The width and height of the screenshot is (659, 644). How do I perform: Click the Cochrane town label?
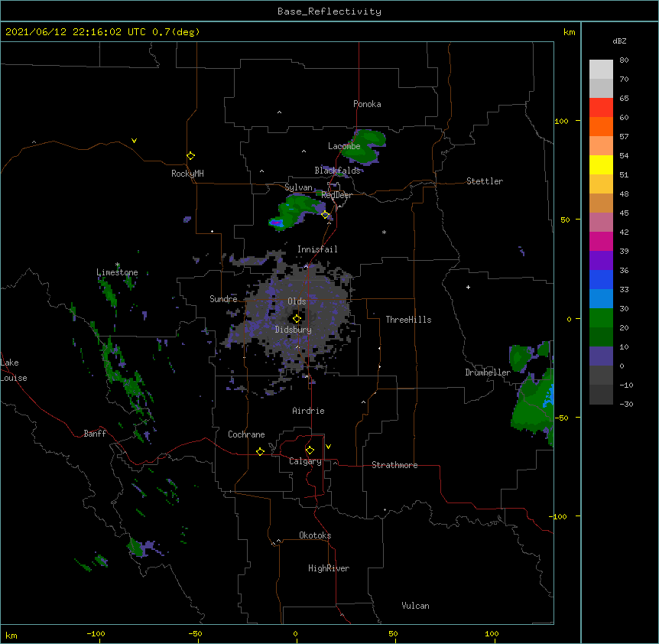(246, 434)
